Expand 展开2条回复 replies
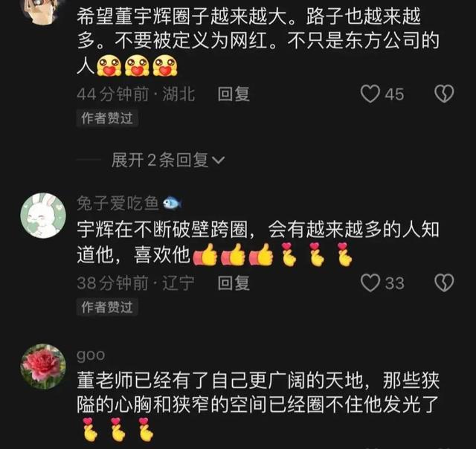This screenshot has width=476, height=449. coord(168,160)
